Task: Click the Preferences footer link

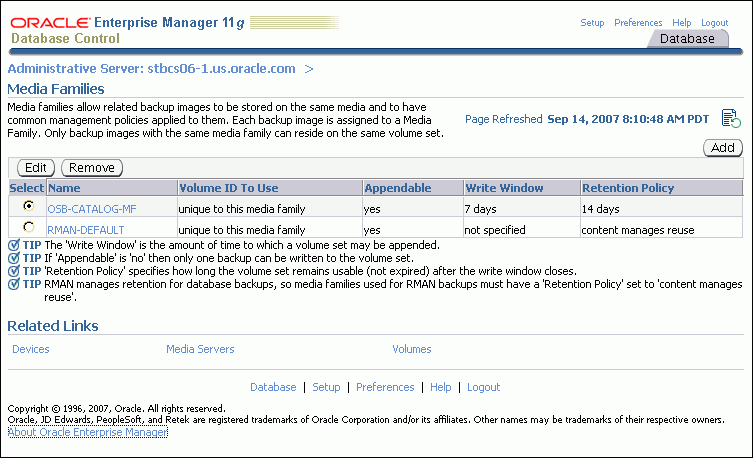Action: point(385,387)
